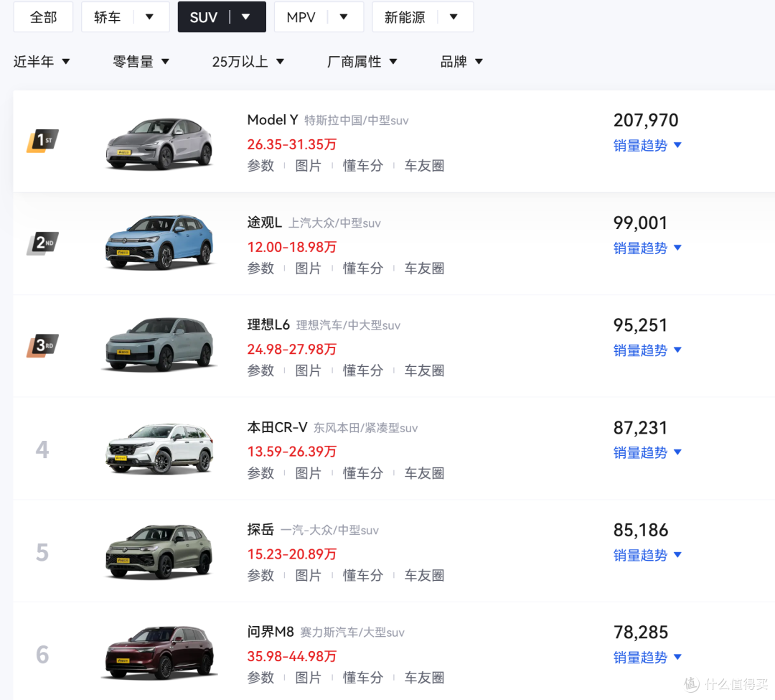Select the 全部 category tab
The height and width of the screenshot is (700, 775).
click(44, 17)
